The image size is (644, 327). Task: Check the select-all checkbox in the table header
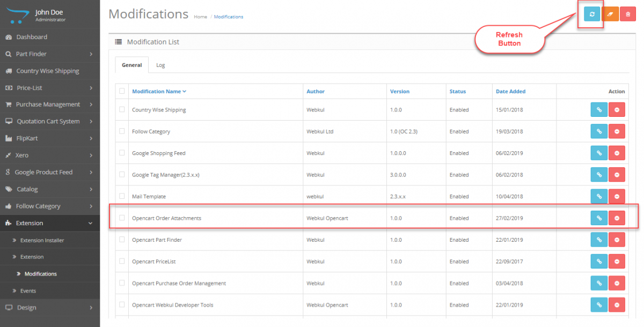[x=122, y=91]
